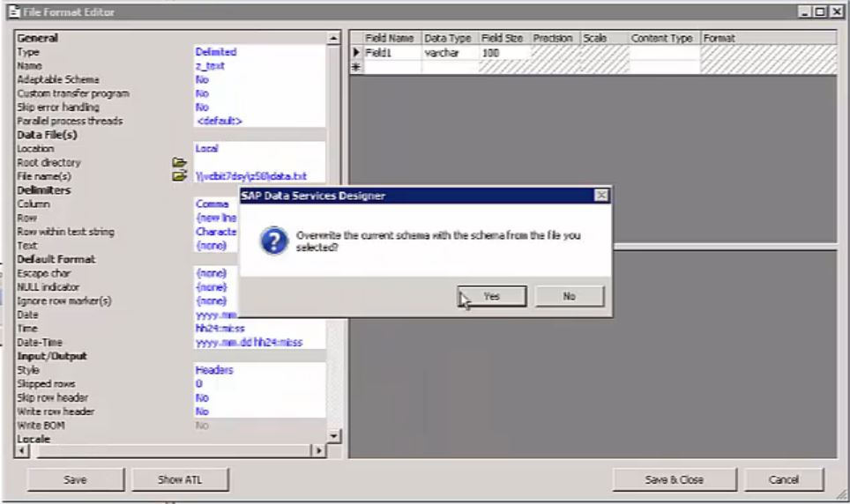Click the Field Size cell 100
Screen dimensions: 850x504
504,53
